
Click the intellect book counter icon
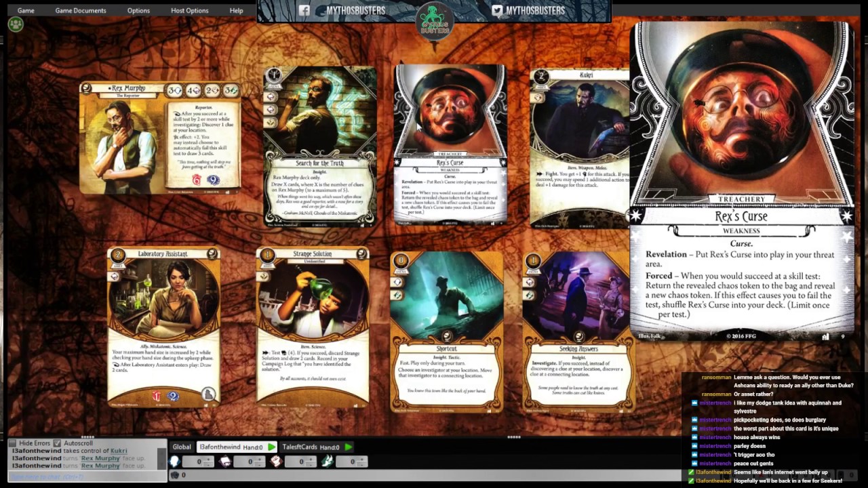click(x=224, y=462)
